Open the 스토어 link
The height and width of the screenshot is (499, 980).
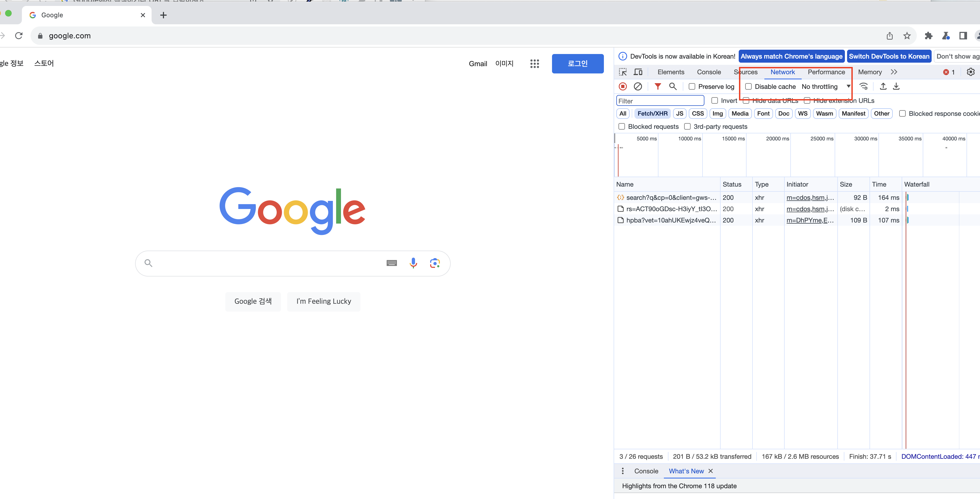(44, 63)
